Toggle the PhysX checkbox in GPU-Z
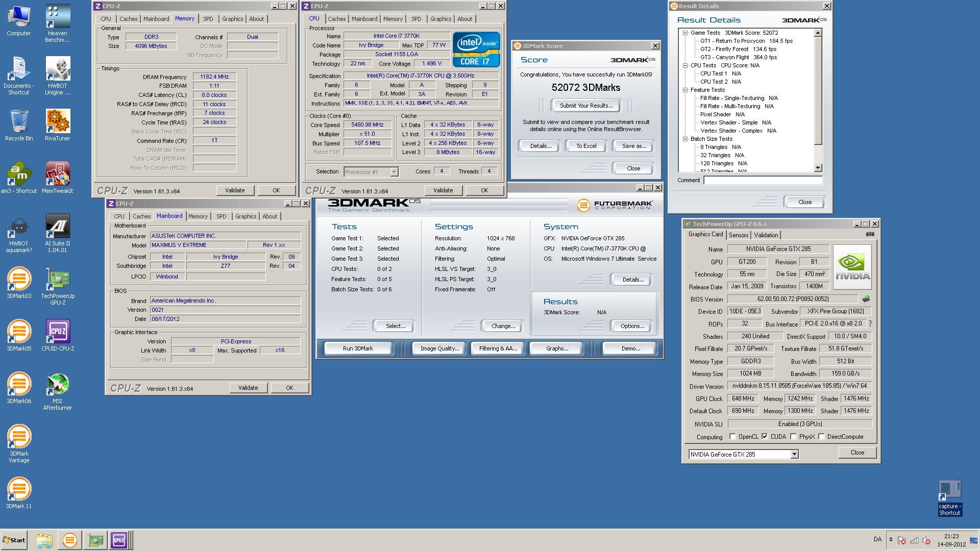Screen dimensions: 980x551 793,437
